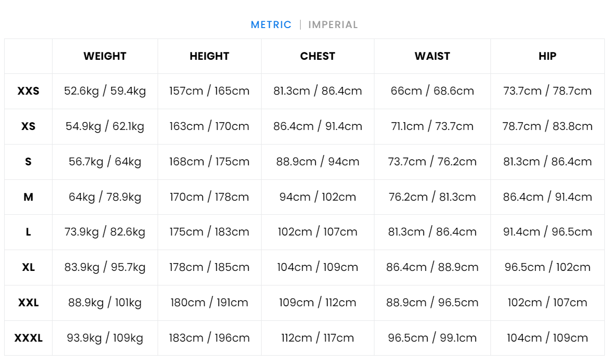Select the S size row label
Image resolution: width=609 pixels, height=364 pixels.
click(x=29, y=162)
